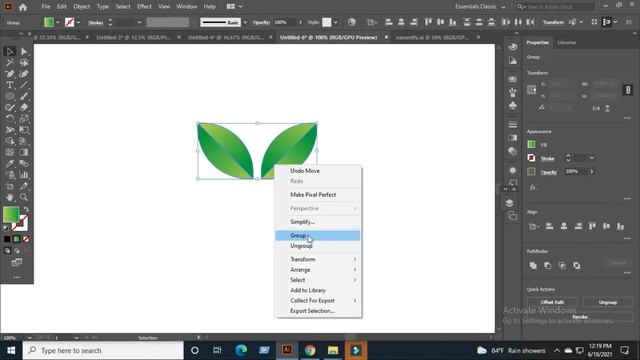
Task: Open stroke weight dropdown in the Properties panel
Action: pos(592,158)
